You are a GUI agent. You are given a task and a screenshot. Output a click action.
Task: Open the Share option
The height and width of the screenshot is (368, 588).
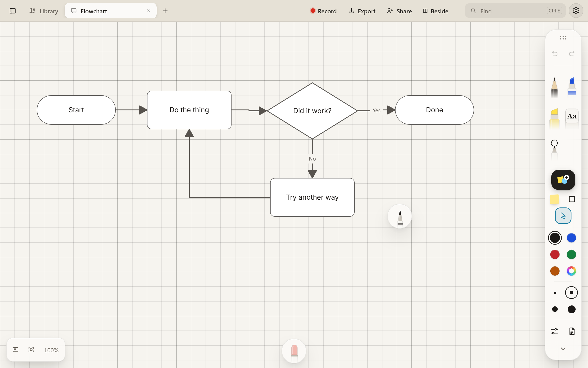399,11
